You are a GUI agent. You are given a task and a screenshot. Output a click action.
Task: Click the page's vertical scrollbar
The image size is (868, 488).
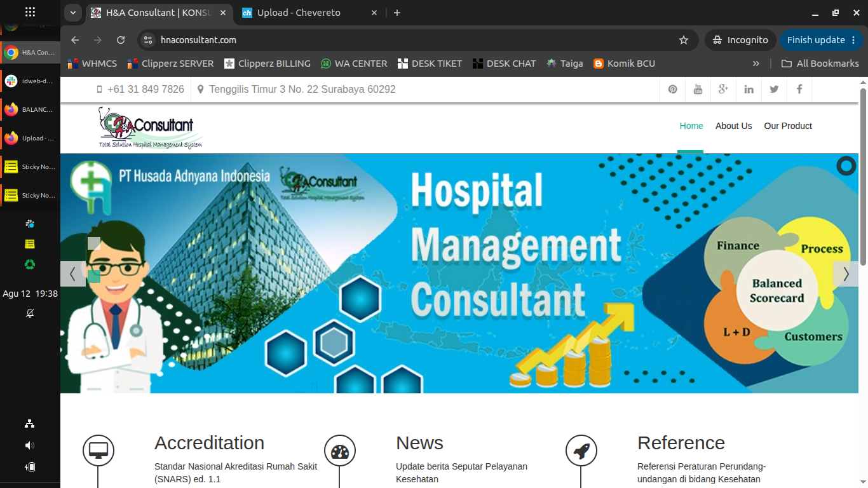pyautogui.click(x=863, y=177)
